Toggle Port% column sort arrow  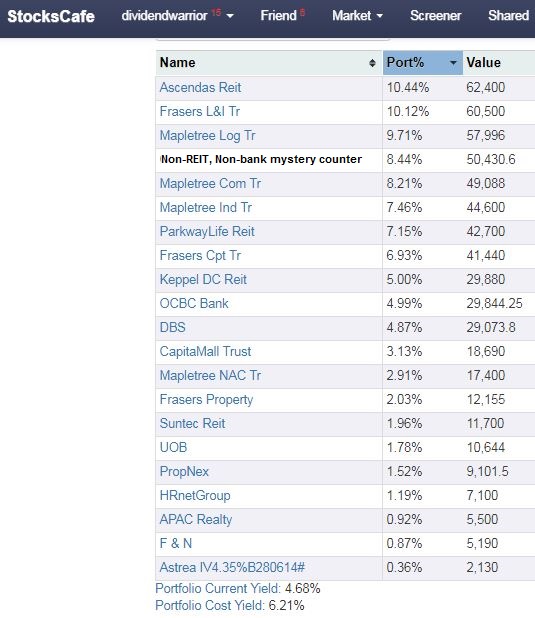453,63
